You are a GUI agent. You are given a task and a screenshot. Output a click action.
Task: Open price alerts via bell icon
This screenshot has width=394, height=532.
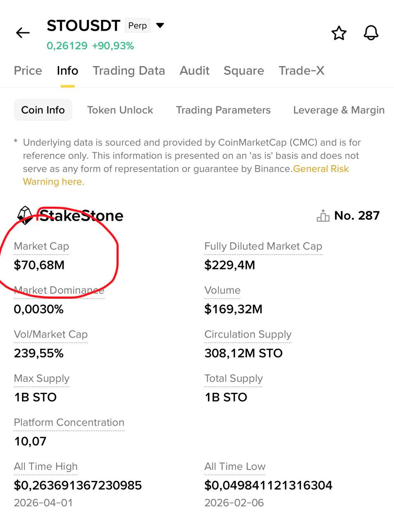pyautogui.click(x=371, y=33)
